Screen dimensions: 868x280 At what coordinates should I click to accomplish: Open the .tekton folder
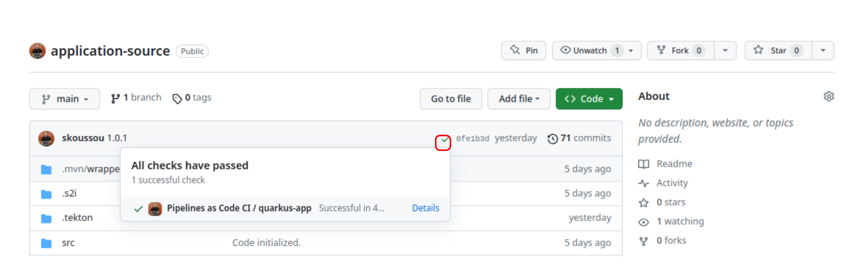click(x=77, y=218)
